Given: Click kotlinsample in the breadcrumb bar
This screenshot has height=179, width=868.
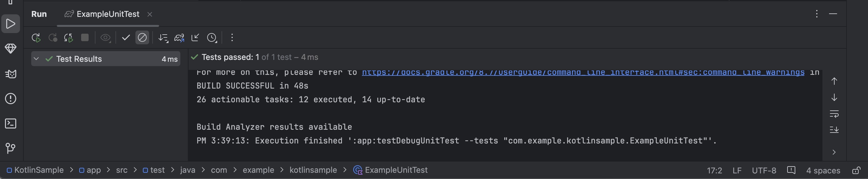Looking at the screenshot, I should [x=313, y=170].
